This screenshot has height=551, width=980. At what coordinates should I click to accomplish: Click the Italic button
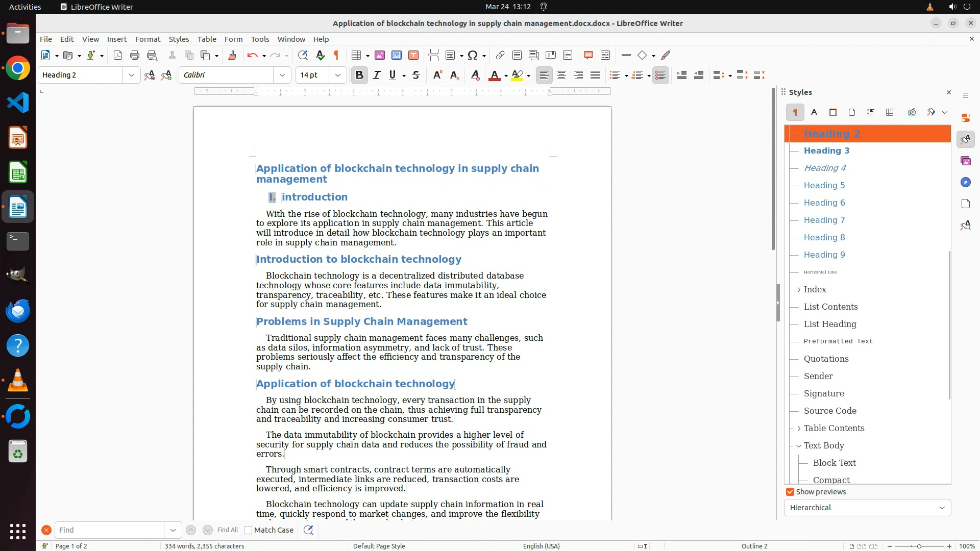pos(377,75)
